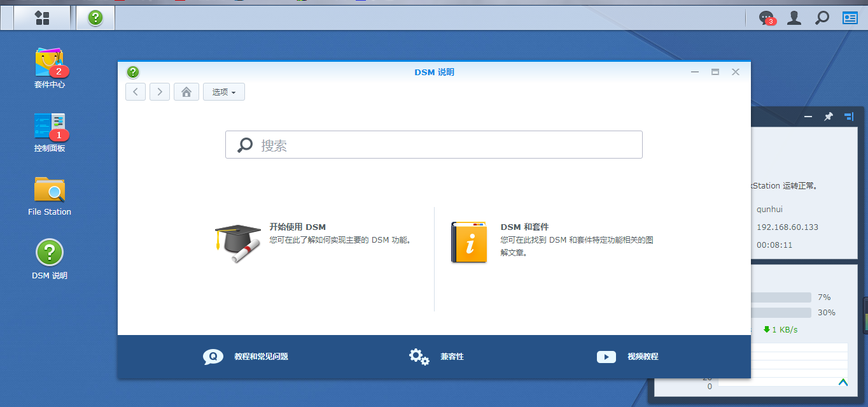Viewport: 868px width, 407px height.
Task: Pin the widget panel
Action: [829, 117]
